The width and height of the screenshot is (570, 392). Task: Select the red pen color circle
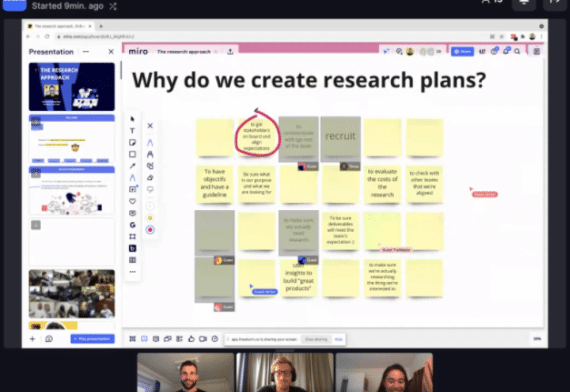(150, 230)
